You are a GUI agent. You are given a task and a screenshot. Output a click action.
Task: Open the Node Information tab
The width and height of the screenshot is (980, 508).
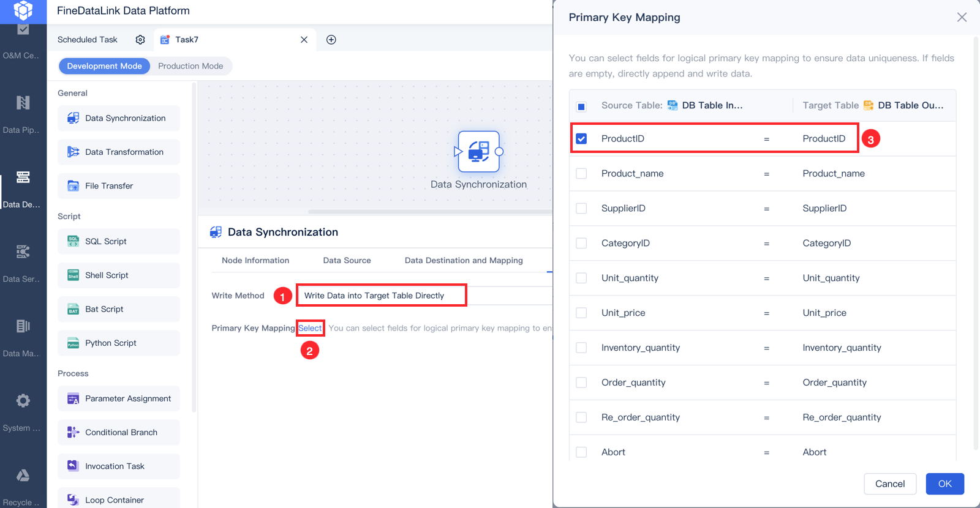click(255, 261)
